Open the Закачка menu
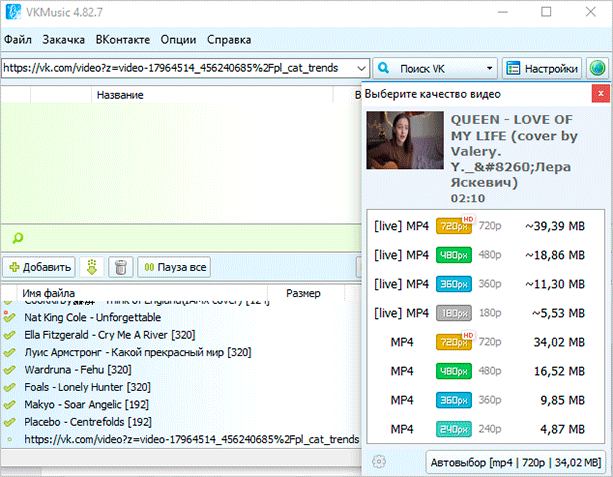Screen dimensions: 613x477 point(63,39)
